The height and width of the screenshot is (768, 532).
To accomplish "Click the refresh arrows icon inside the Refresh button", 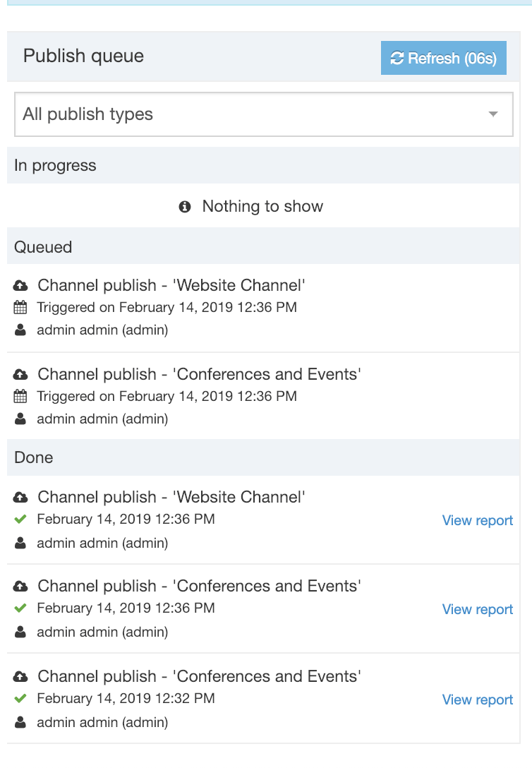I will pos(397,58).
